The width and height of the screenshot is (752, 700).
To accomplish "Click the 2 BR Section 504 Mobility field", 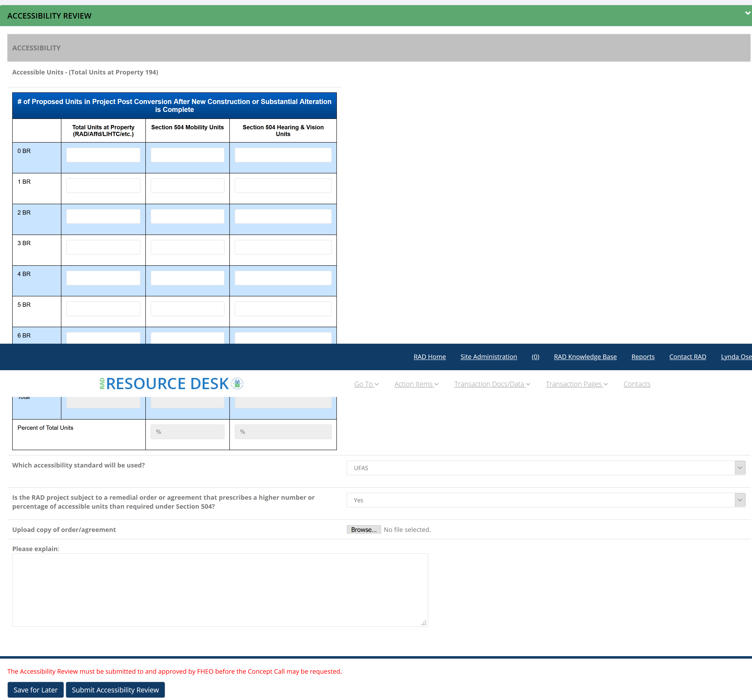I will (187, 216).
